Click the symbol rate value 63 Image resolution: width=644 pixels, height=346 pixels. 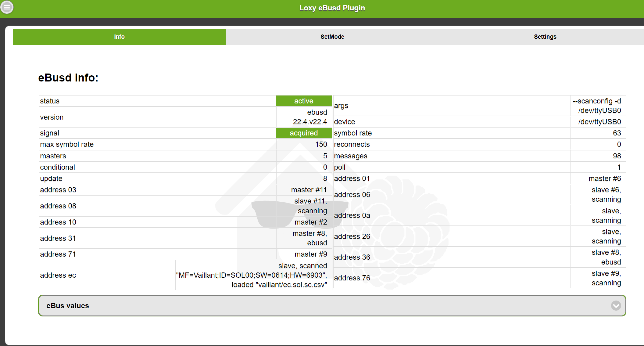617,133
